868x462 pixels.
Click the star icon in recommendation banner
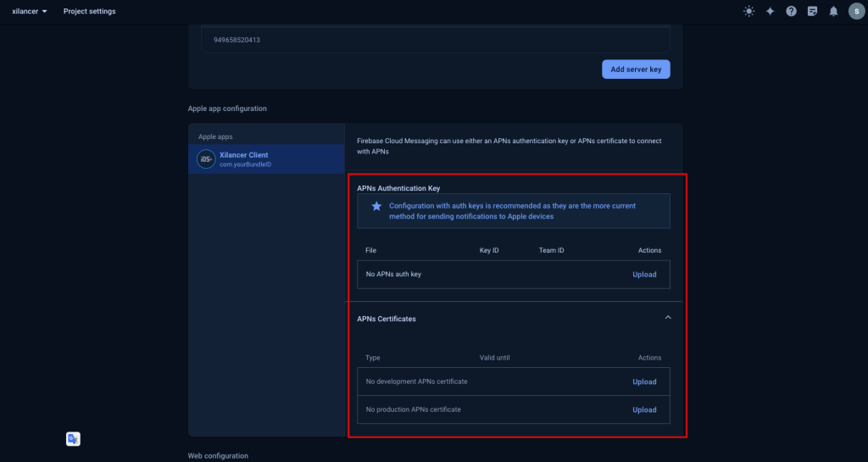376,206
